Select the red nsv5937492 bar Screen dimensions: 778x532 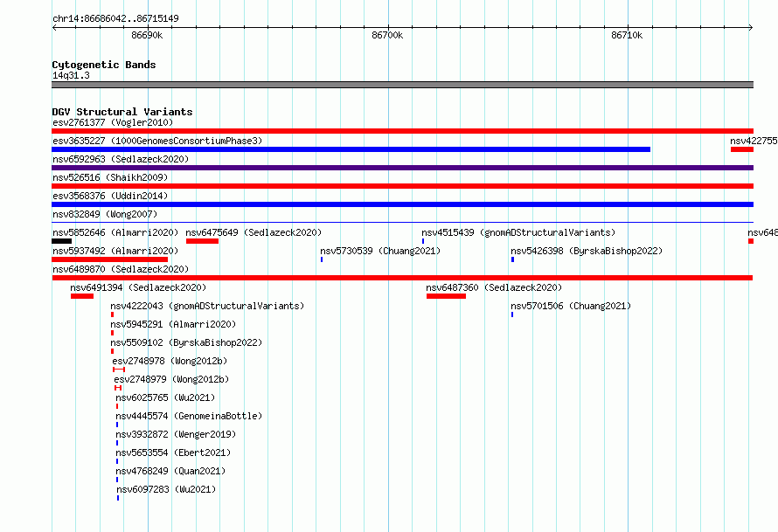(x=109, y=259)
